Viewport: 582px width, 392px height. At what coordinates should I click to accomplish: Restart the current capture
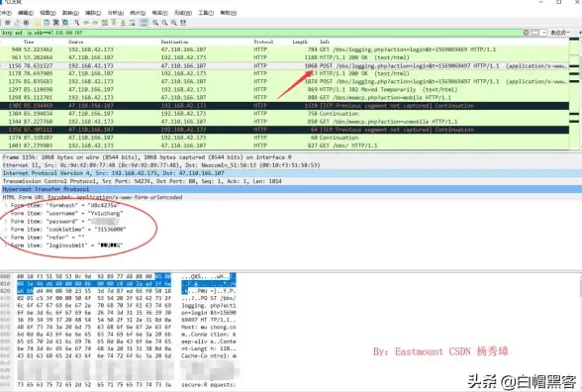[x=17, y=23]
